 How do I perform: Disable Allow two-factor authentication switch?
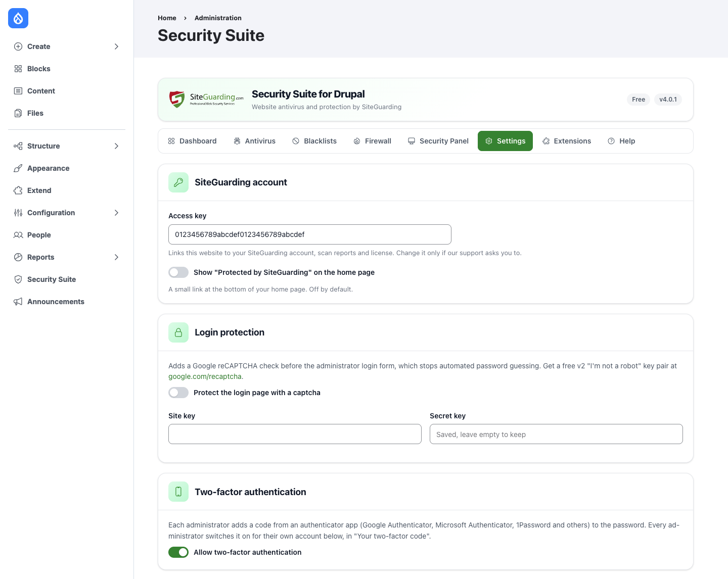coord(178,552)
